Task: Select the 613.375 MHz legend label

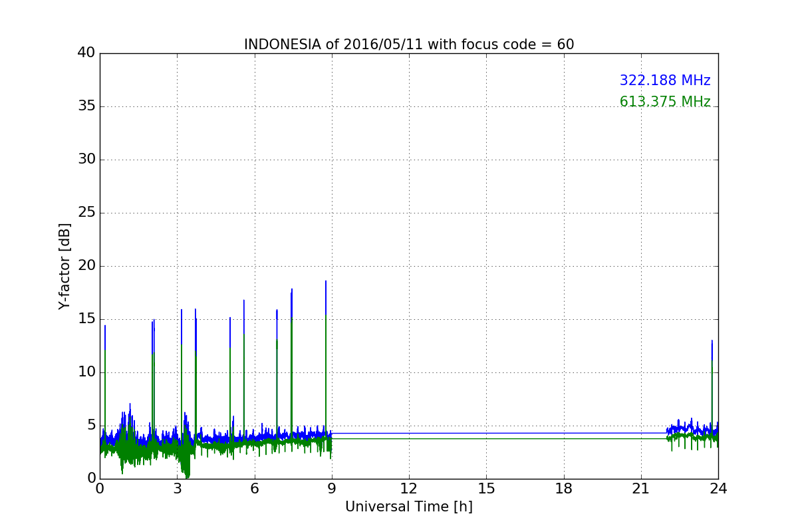Action: pyautogui.click(x=665, y=102)
